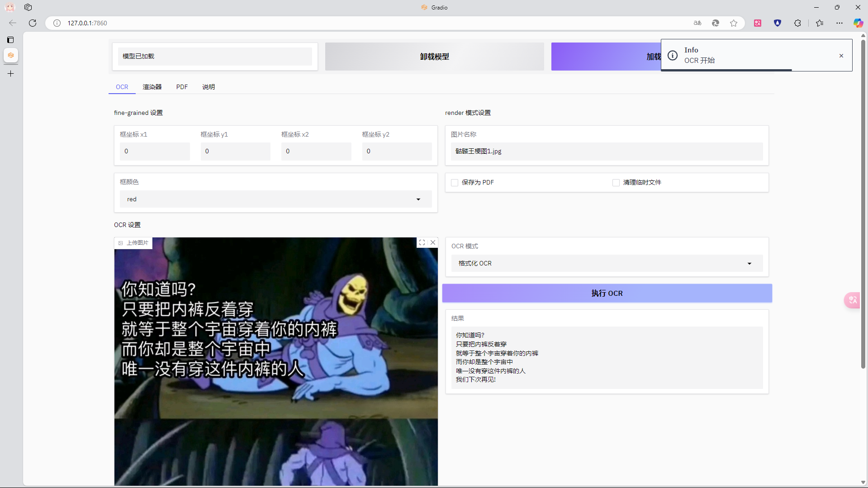Image resolution: width=868 pixels, height=488 pixels.
Task: Go back with the browser back arrow
Action: [x=13, y=23]
